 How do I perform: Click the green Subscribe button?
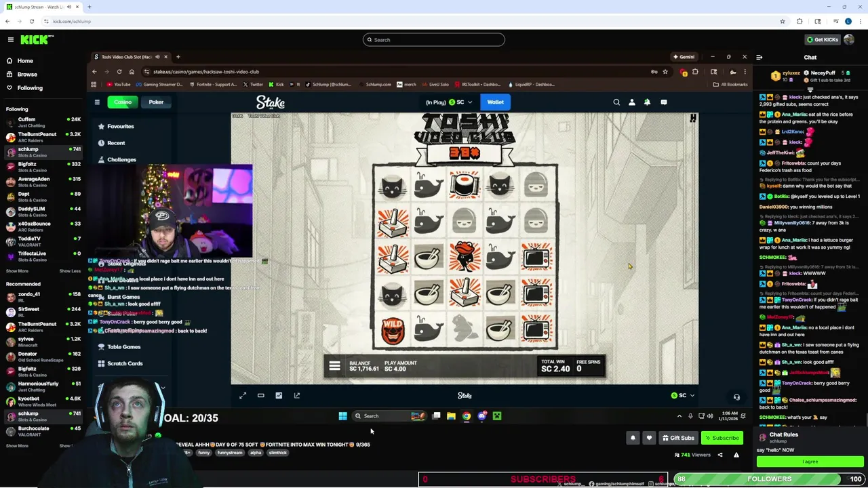[x=722, y=438]
